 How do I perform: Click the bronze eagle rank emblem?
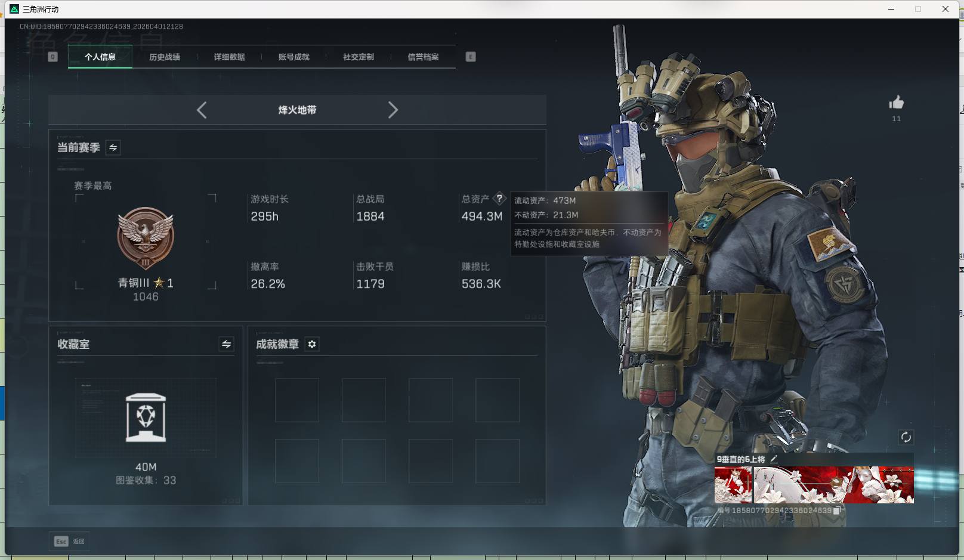pos(146,238)
